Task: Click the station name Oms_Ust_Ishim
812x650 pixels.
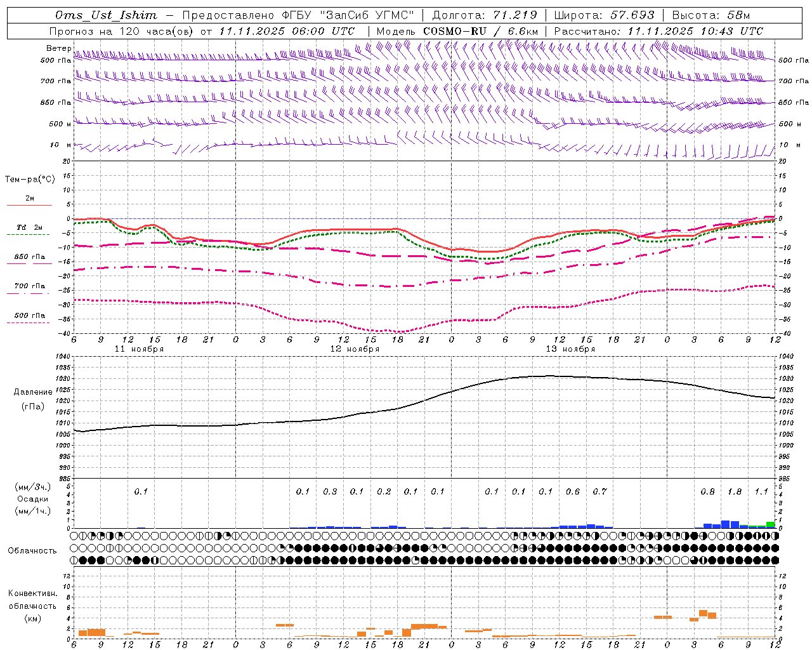Action: (x=106, y=15)
